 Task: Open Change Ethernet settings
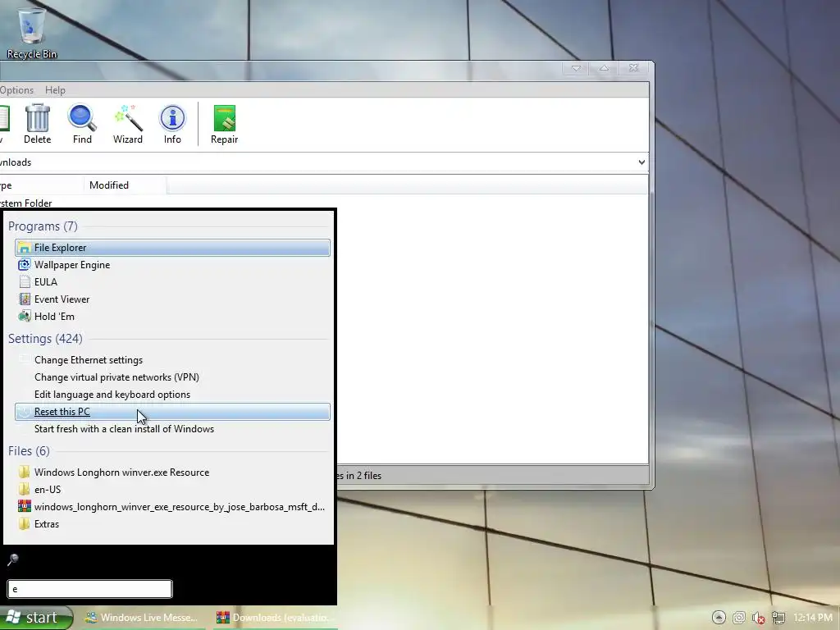(x=172, y=360)
